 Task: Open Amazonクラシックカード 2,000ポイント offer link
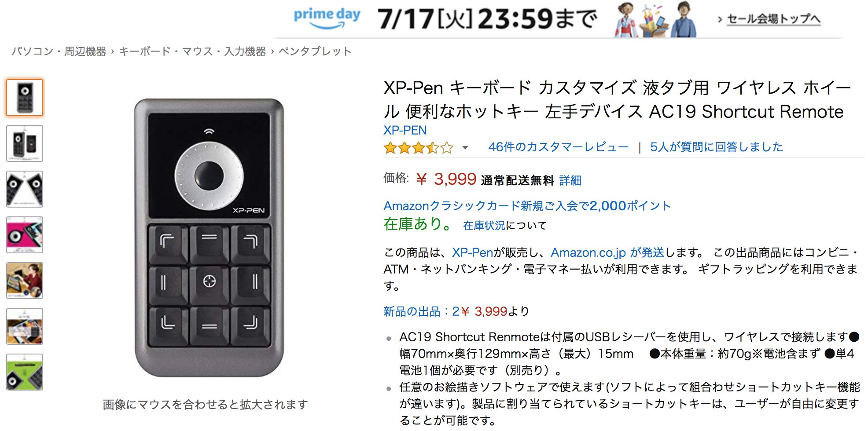(527, 206)
